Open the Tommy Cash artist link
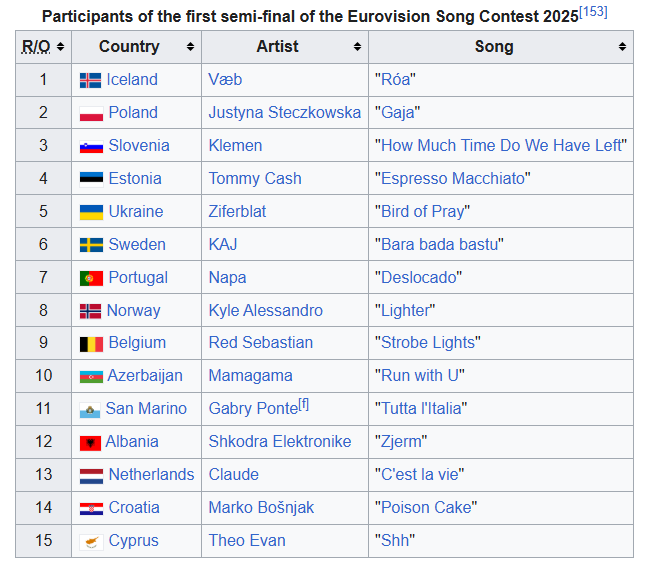Image resolution: width=658 pixels, height=570 pixels. tap(255, 179)
